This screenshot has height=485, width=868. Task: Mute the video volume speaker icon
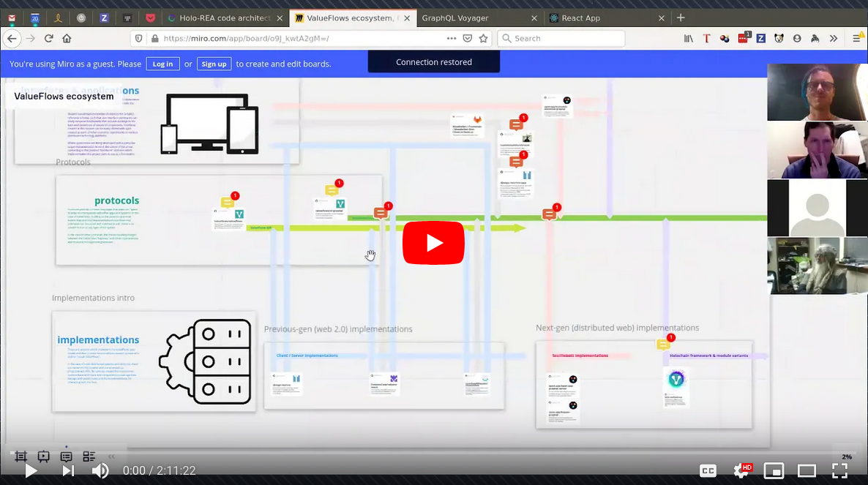coord(100,470)
